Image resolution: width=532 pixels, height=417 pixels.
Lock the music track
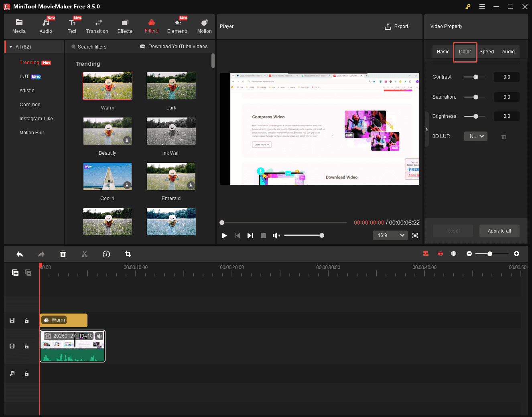point(26,373)
